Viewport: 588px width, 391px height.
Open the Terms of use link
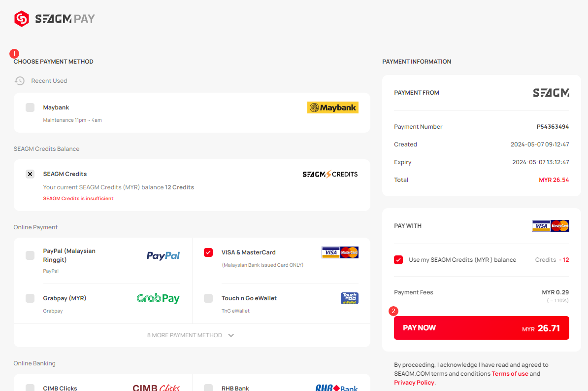510,374
